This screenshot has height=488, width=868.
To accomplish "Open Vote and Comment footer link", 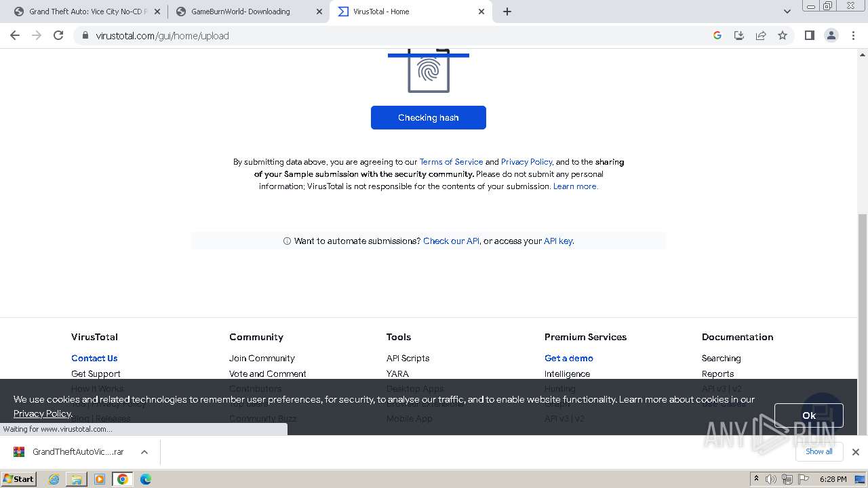I will tap(268, 373).
